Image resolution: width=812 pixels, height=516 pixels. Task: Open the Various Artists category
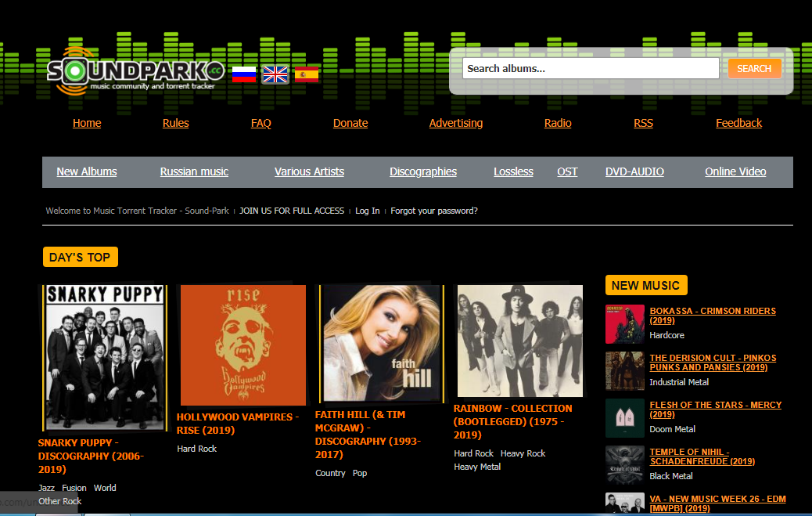point(309,171)
